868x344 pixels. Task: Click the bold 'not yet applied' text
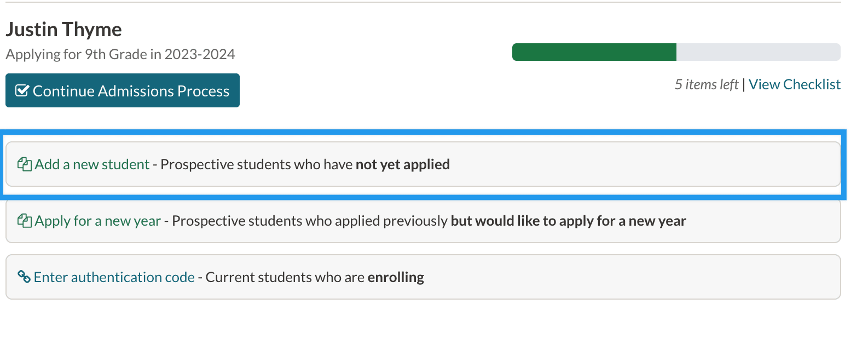(x=403, y=164)
